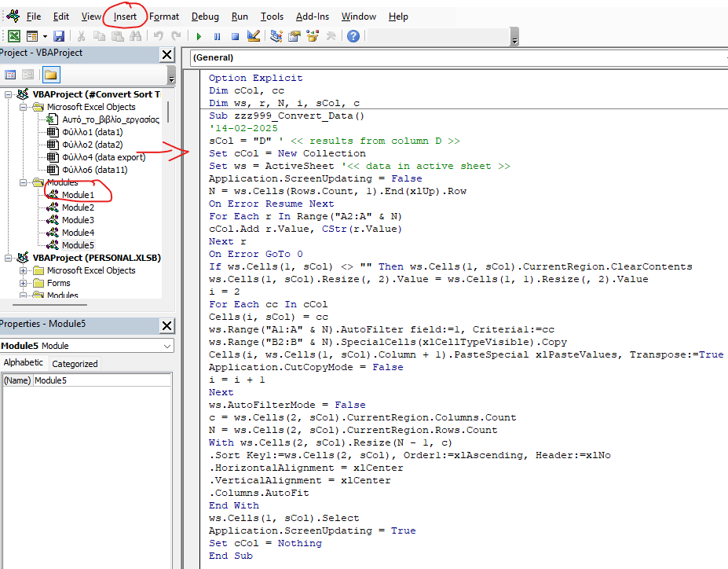Open the Debug menu
The height and width of the screenshot is (569, 728).
click(x=205, y=17)
